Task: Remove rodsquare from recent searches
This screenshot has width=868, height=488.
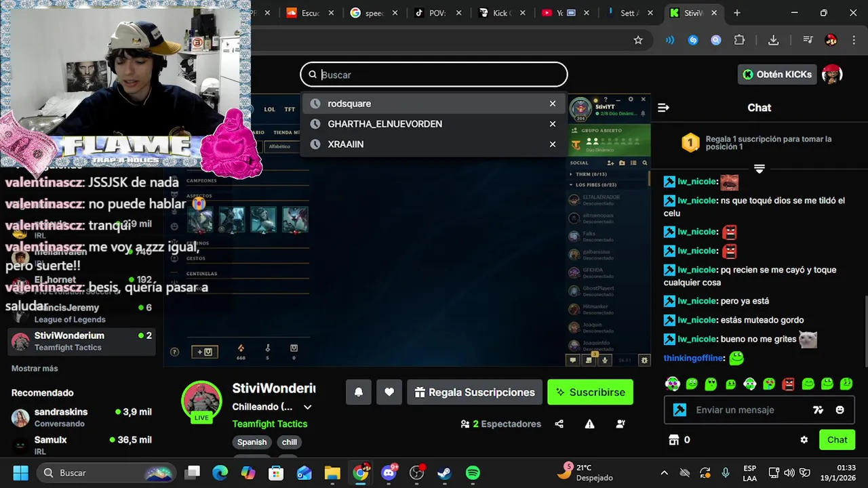Action: click(553, 104)
